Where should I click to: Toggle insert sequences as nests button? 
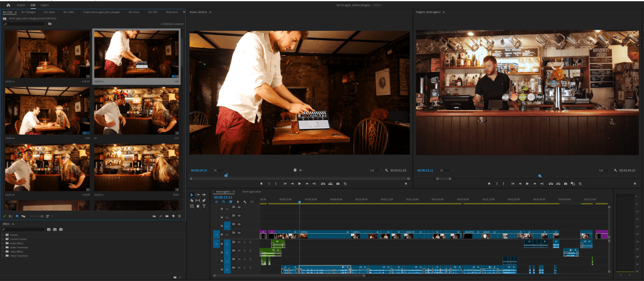tap(216, 202)
